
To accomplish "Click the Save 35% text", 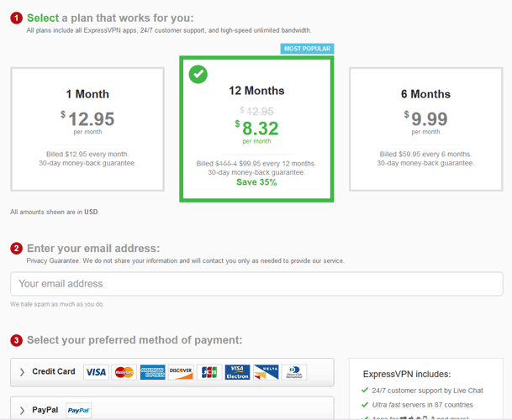I will [256, 182].
